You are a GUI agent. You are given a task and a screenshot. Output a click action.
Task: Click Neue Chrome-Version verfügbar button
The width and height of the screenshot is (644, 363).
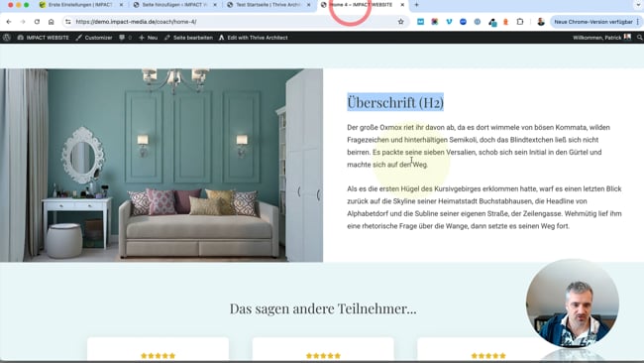(593, 22)
